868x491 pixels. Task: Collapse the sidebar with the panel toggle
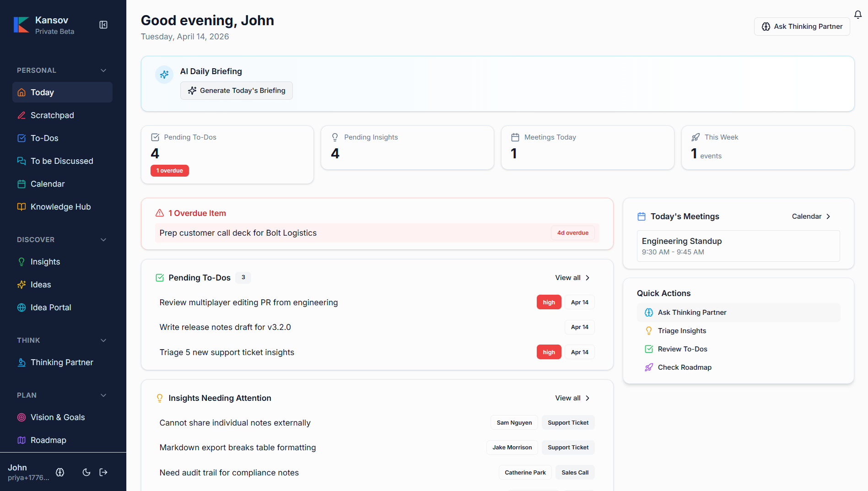(x=103, y=25)
